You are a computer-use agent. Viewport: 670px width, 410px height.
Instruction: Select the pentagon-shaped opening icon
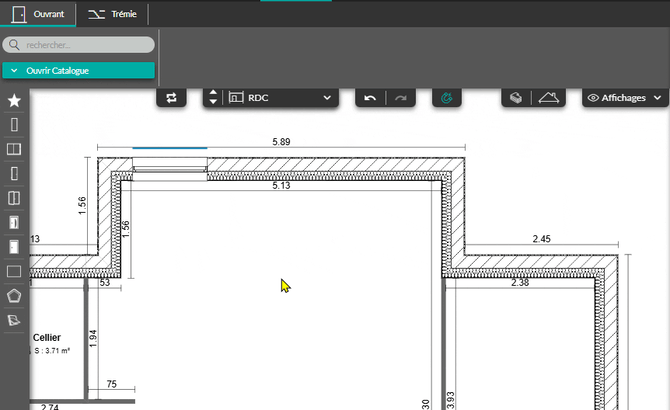coord(14,296)
